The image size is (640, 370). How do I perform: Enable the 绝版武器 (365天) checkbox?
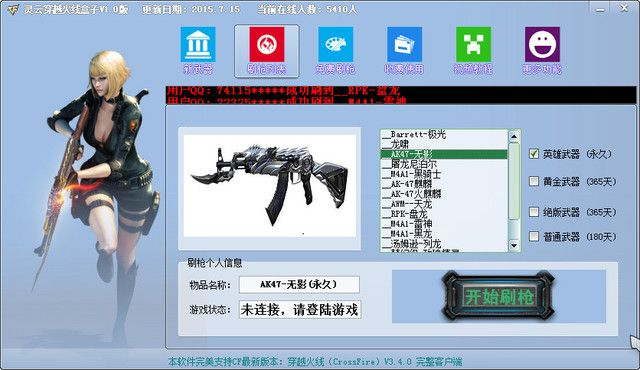point(533,212)
